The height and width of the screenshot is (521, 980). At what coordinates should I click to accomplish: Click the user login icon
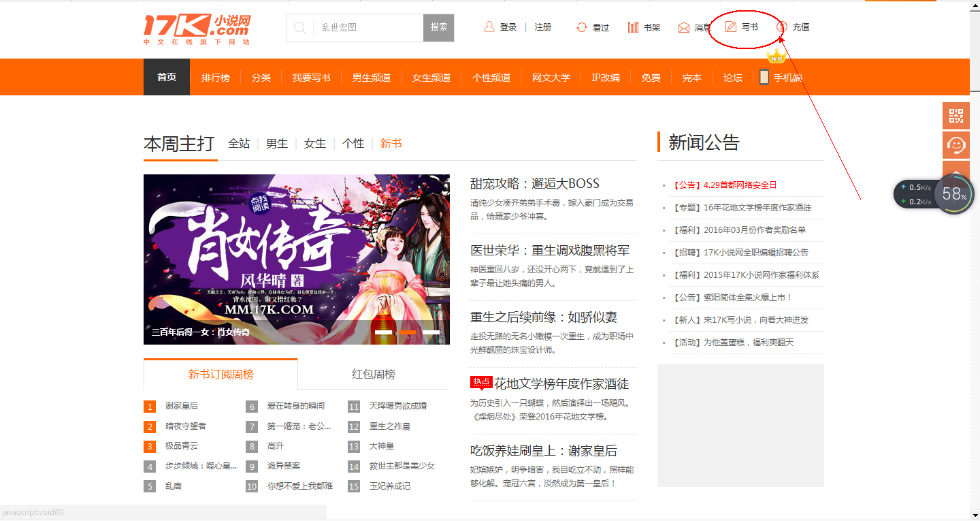tap(489, 27)
